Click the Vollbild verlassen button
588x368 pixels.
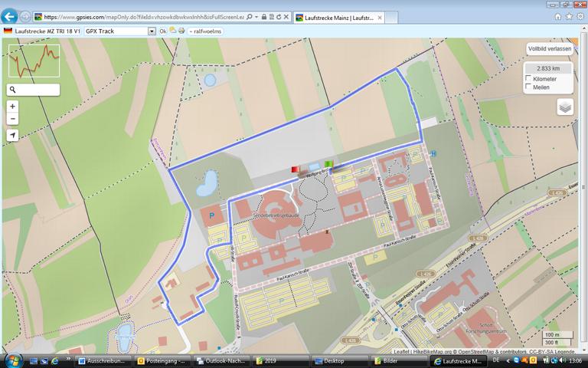pyautogui.click(x=549, y=48)
